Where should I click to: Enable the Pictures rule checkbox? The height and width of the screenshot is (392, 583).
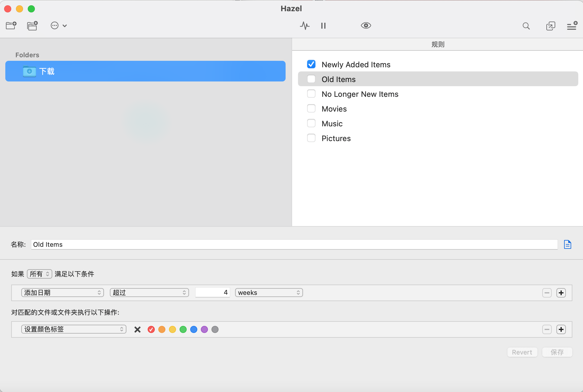(311, 138)
